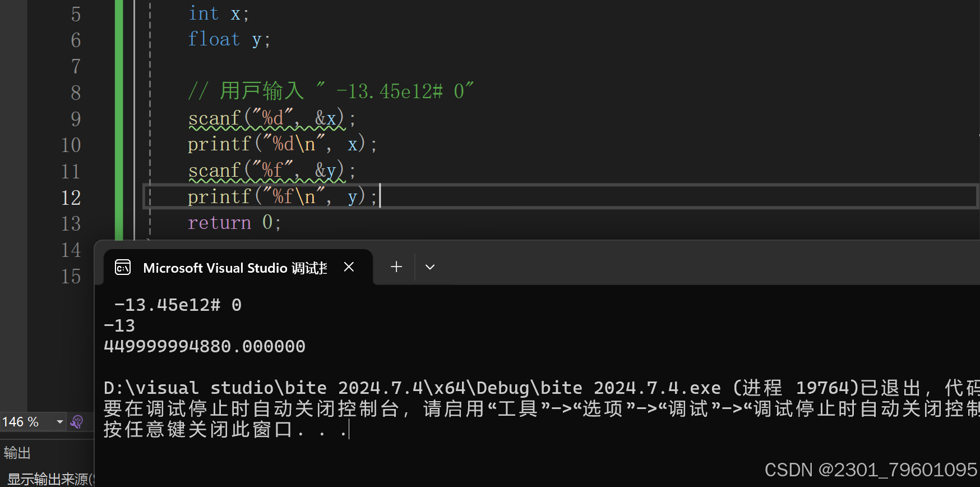Click line number 9 in the editor gutter
Screen dimensions: 980x487
pos(76,119)
